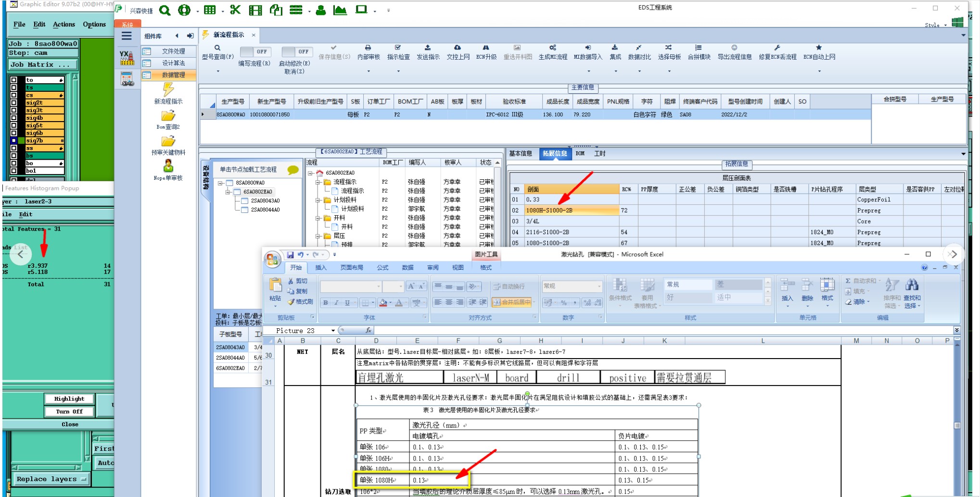Click Excel fill color bucket swatch

tap(383, 303)
